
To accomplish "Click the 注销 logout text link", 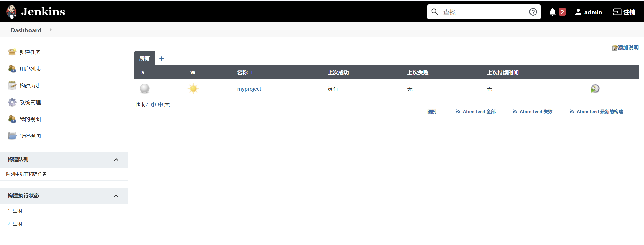I will 629,12.
